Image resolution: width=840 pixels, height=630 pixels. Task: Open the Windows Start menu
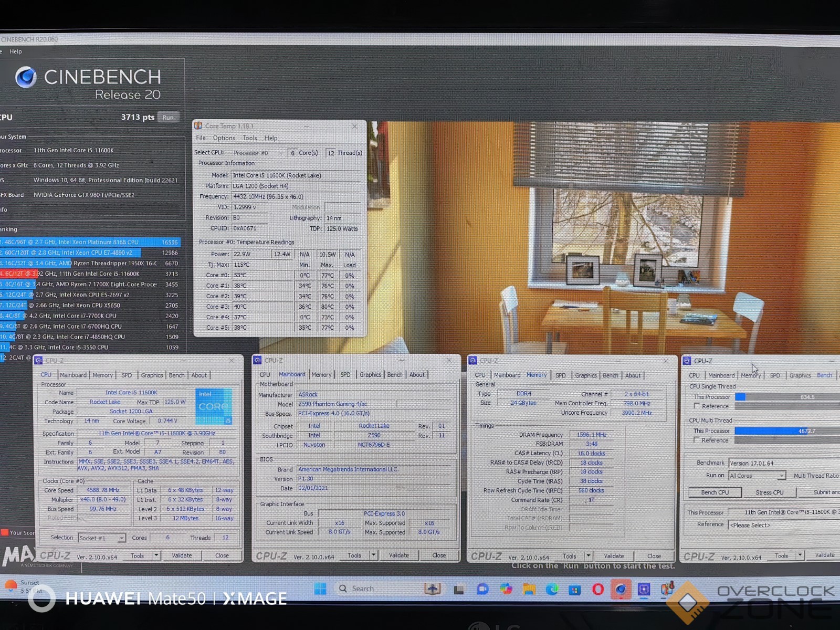pyautogui.click(x=320, y=589)
